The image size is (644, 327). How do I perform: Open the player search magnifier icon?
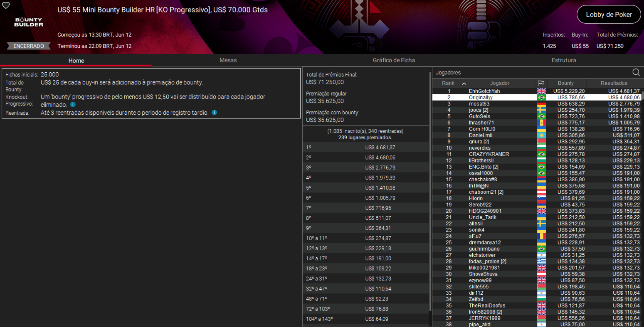[x=636, y=72]
